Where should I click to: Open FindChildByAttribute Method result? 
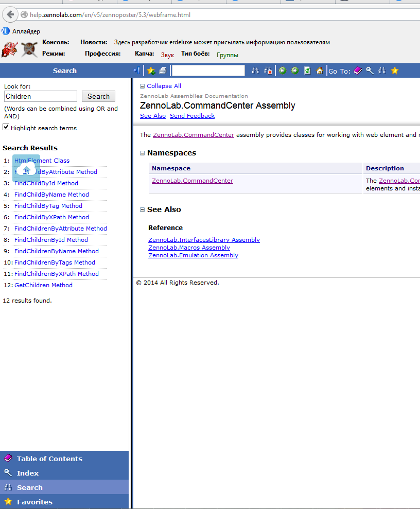[x=56, y=172]
